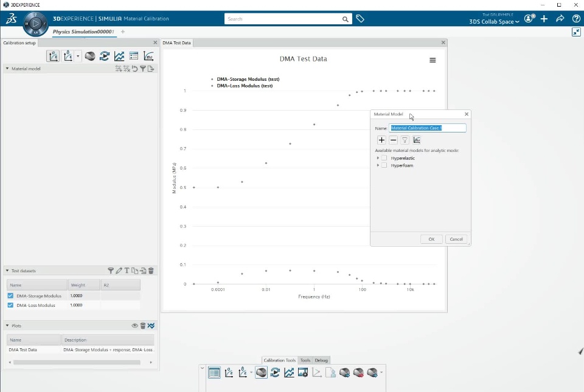Click the rename T icon in Test datasets
The image size is (584, 392).
(127, 271)
